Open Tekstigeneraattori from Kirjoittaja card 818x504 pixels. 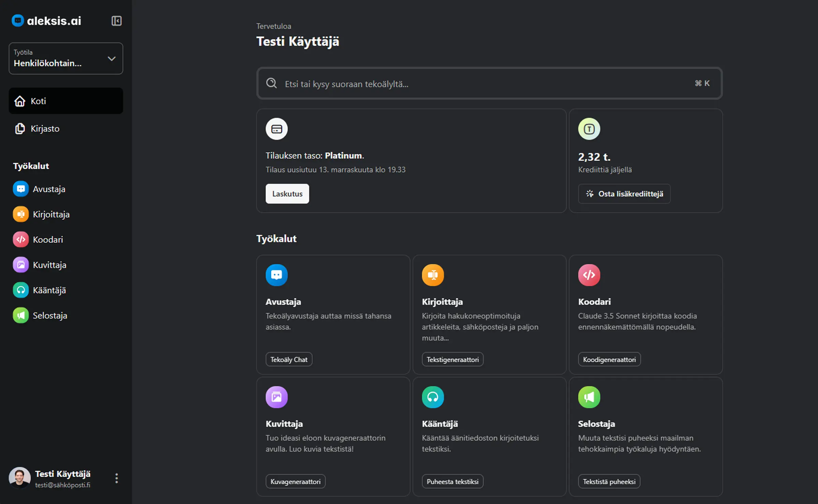coord(452,359)
